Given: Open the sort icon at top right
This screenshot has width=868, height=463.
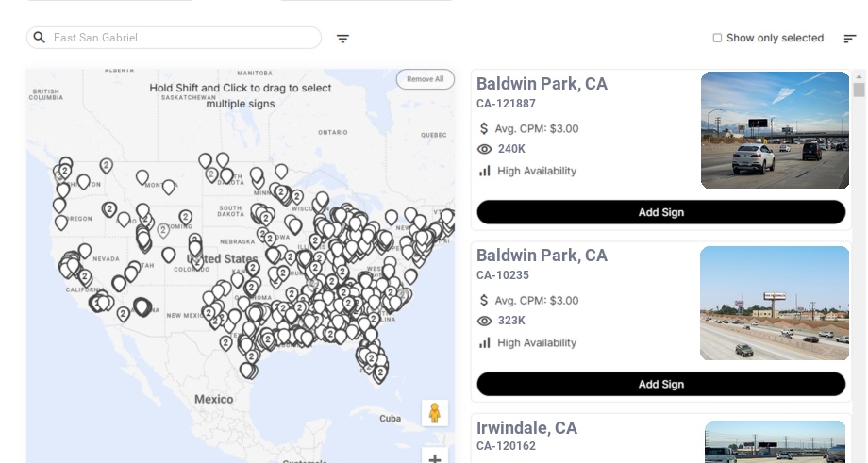Looking at the screenshot, I should (x=849, y=39).
